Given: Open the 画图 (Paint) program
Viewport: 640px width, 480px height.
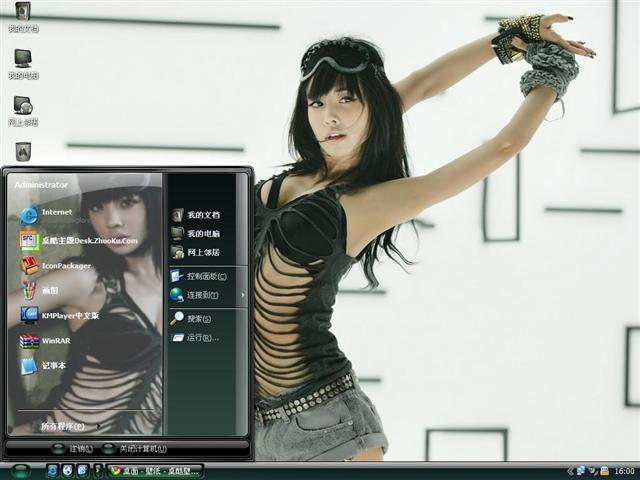Looking at the screenshot, I should click(49, 290).
